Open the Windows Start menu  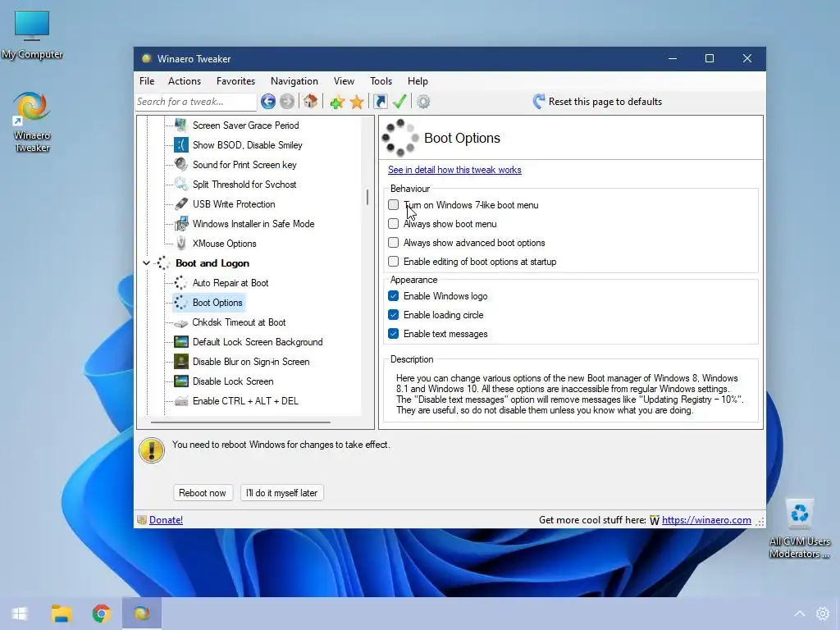(x=20, y=614)
